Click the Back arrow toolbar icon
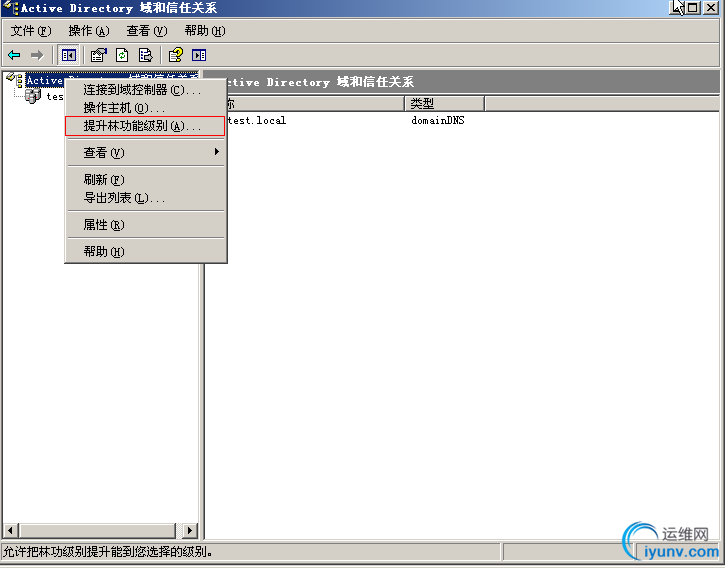Image resolution: width=725 pixels, height=568 pixels. 14,56
